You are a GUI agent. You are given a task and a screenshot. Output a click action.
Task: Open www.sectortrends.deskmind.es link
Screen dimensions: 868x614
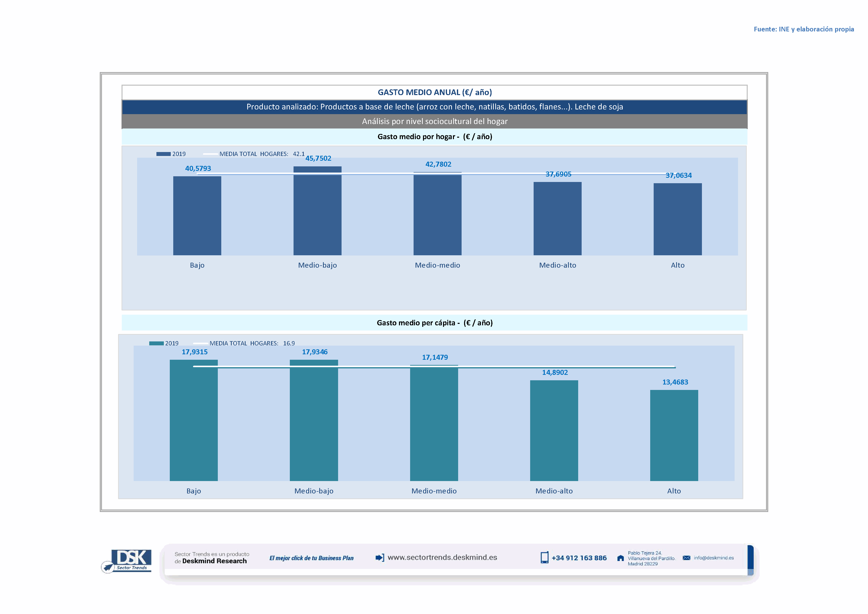tap(442, 557)
